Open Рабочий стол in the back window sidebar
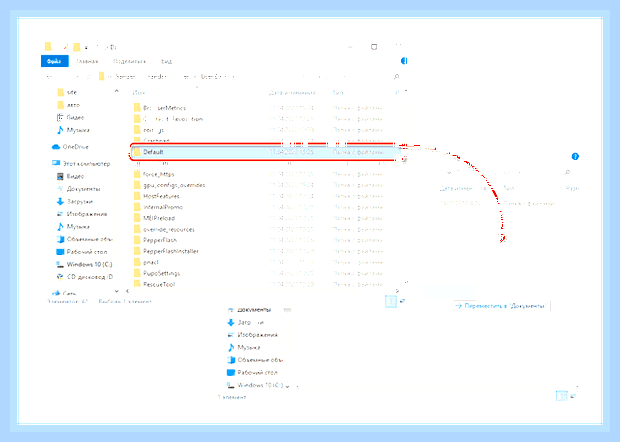The width and height of the screenshot is (620, 442). (x=253, y=372)
